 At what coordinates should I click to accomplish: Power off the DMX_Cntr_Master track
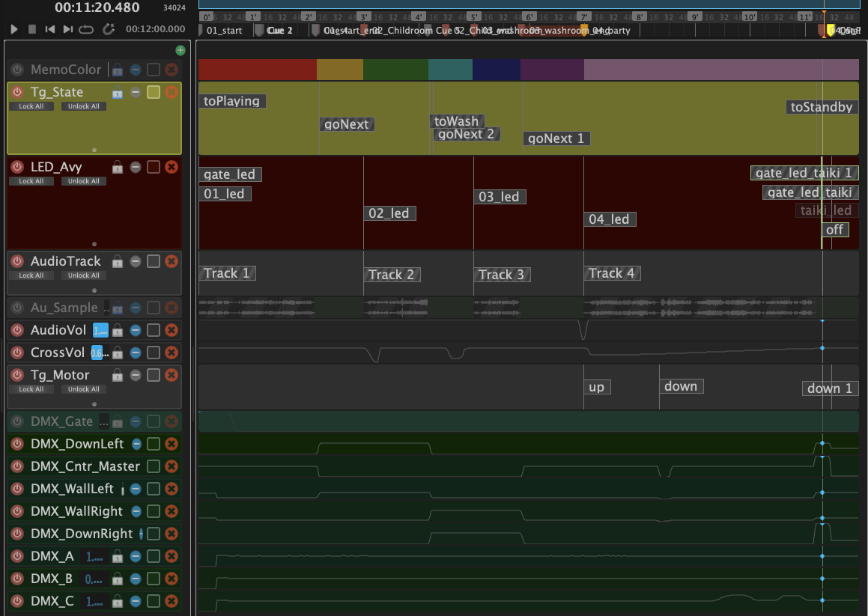(17, 466)
